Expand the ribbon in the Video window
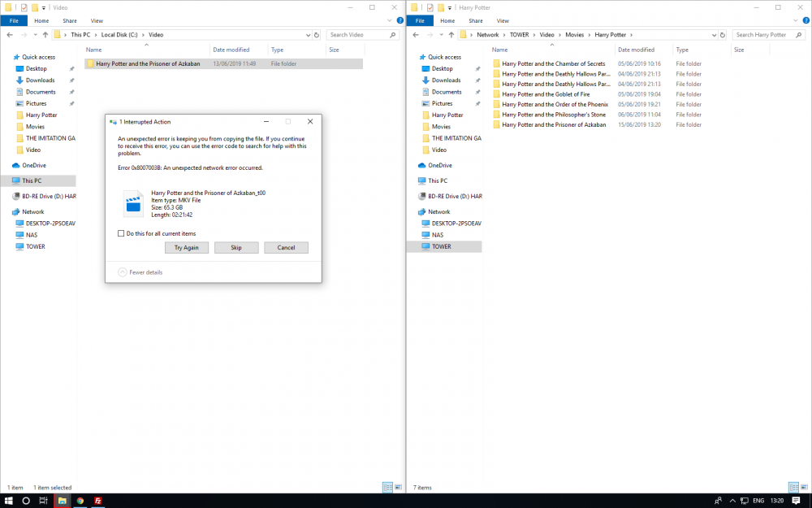The width and height of the screenshot is (812, 508). 390,21
